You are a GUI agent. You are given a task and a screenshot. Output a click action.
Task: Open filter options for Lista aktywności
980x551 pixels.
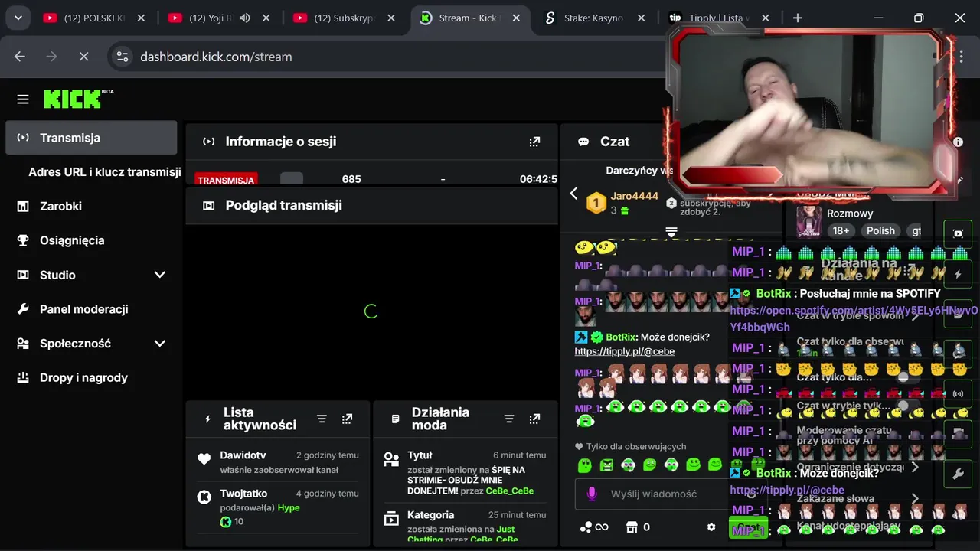tap(322, 419)
